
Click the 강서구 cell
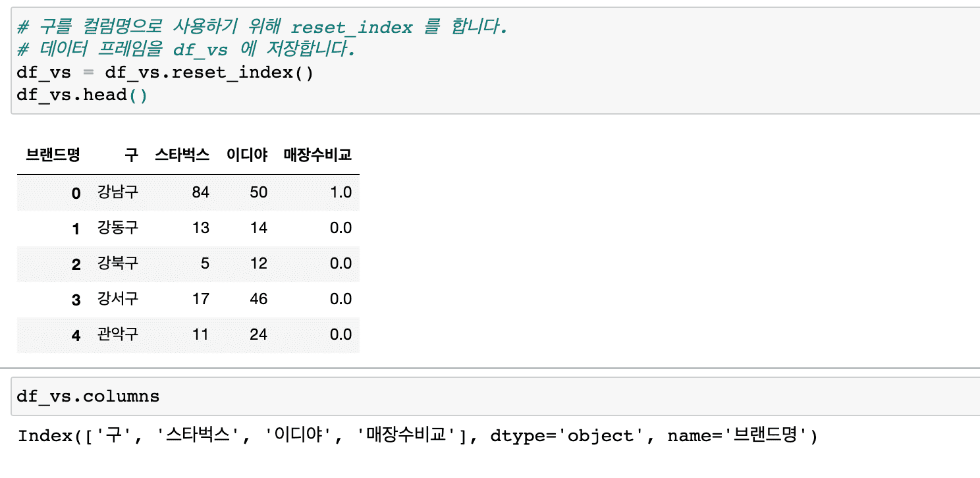click(x=118, y=299)
